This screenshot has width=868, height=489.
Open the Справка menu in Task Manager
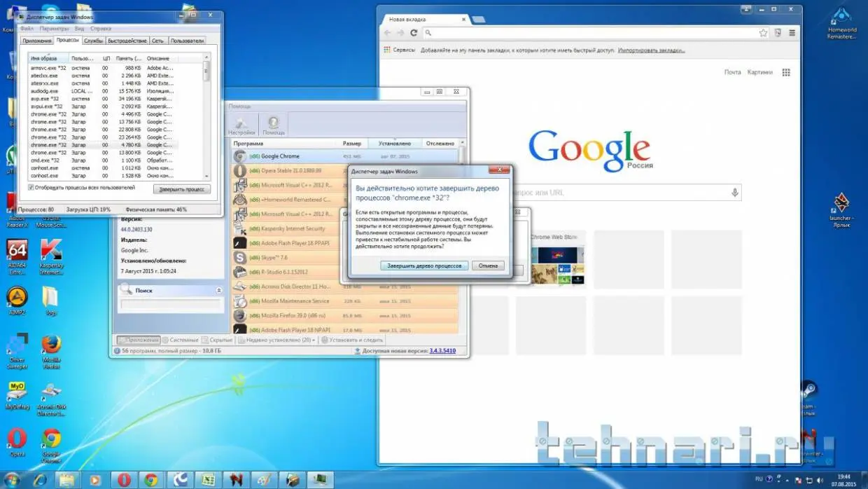point(101,29)
